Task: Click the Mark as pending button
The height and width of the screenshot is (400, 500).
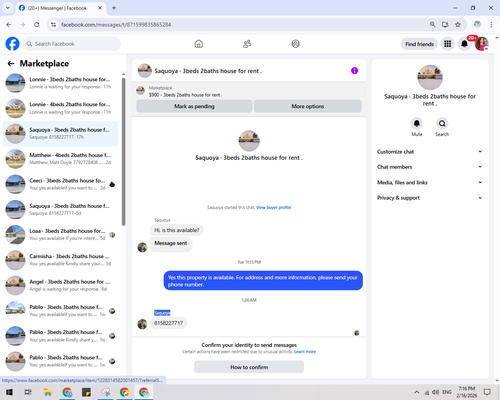Action: 194,106
